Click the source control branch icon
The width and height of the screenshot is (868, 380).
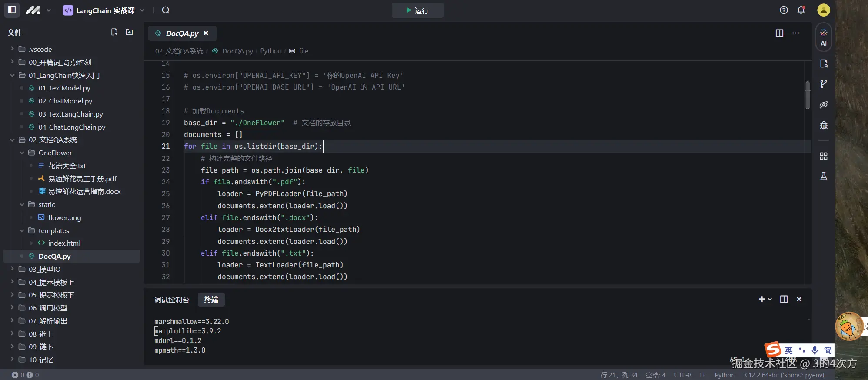pyautogui.click(x=823, y=84)
